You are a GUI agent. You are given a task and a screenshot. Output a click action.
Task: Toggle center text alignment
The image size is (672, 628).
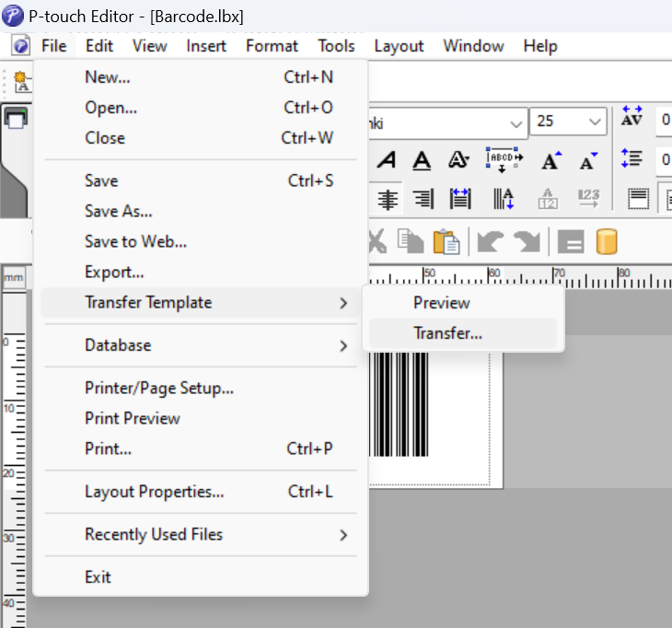tap(387, 199)
